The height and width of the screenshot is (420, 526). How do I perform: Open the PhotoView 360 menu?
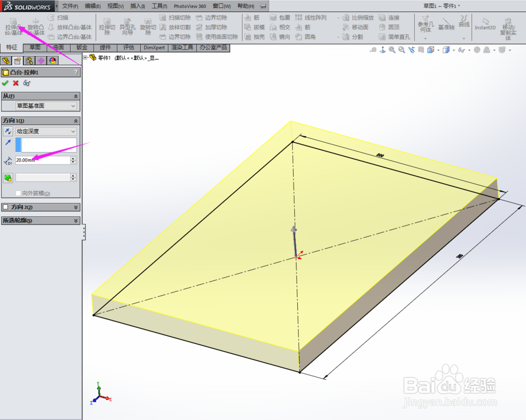(x=189, y=6)
